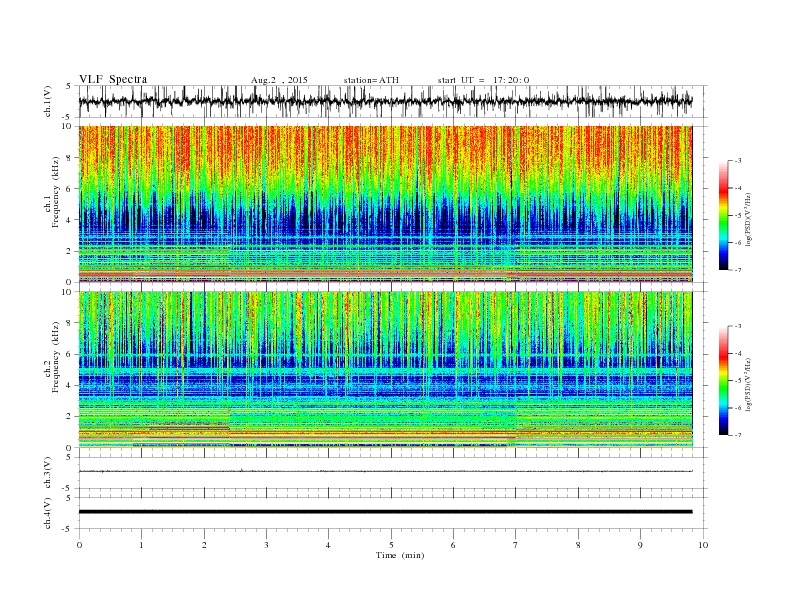Click the ch.1 voltage waveform trace
The image size is (792, 612).
coord(385,101)
